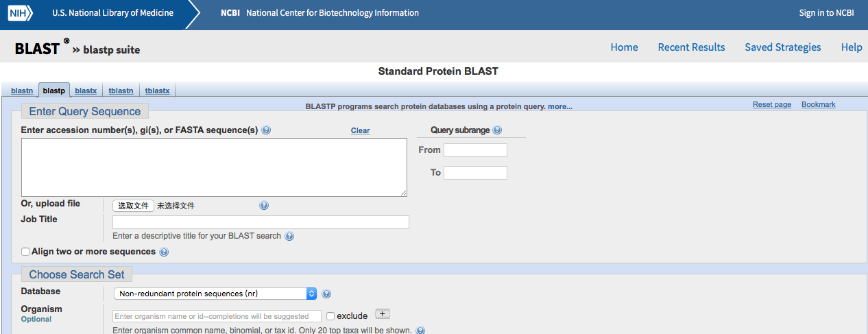Open help icon next to Query subrange
Image resolution: width=868 pixels, height=334 pixels.
coord(497,130)
